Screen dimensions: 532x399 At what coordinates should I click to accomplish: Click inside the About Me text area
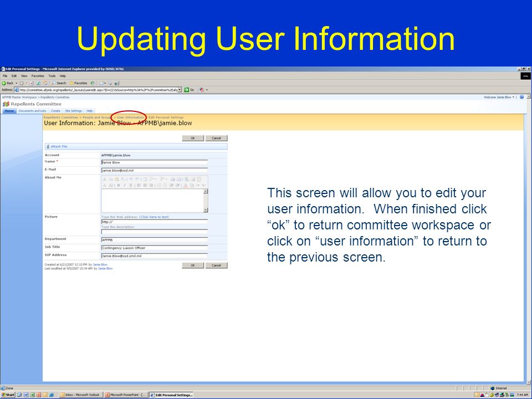pyautogui.click(x=152, y=201)
